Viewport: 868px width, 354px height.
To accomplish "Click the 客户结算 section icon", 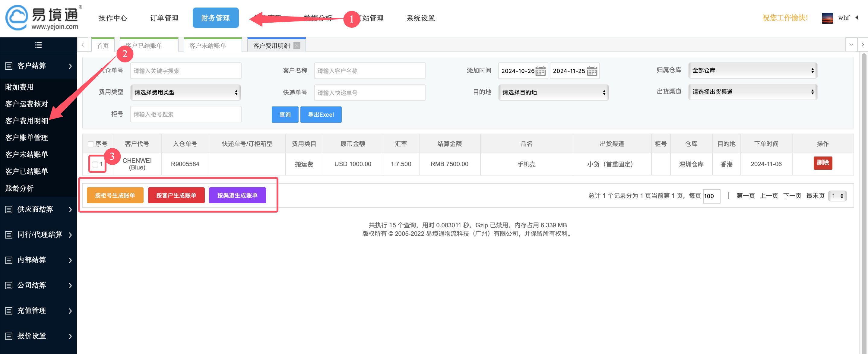I will click(8, 66).
